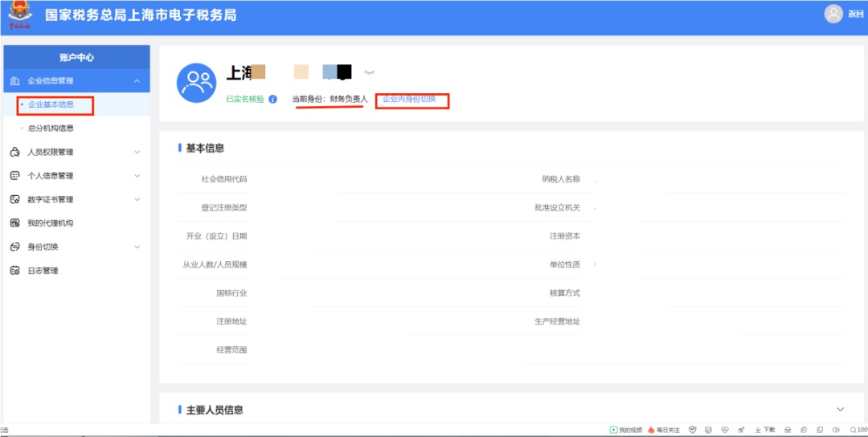Image resolution: width=868 pixels, height=437 pixels.
Task: Click the 日志管理 sidebar icon
Action: tap(14, 271)
